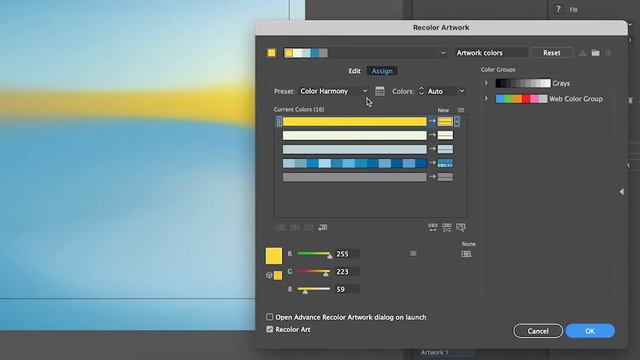The image size is (640, 360).
Task: Click the new light blue-gray swatch
Action: (x=445, y=149)
